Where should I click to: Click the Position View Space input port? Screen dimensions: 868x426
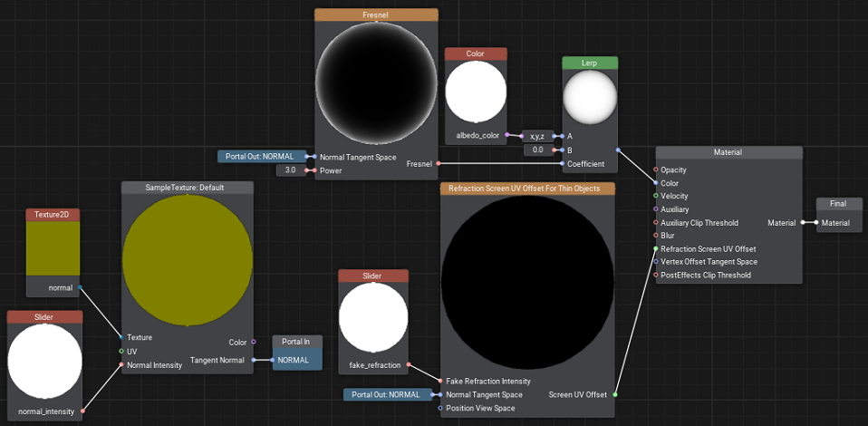[441, 408]
